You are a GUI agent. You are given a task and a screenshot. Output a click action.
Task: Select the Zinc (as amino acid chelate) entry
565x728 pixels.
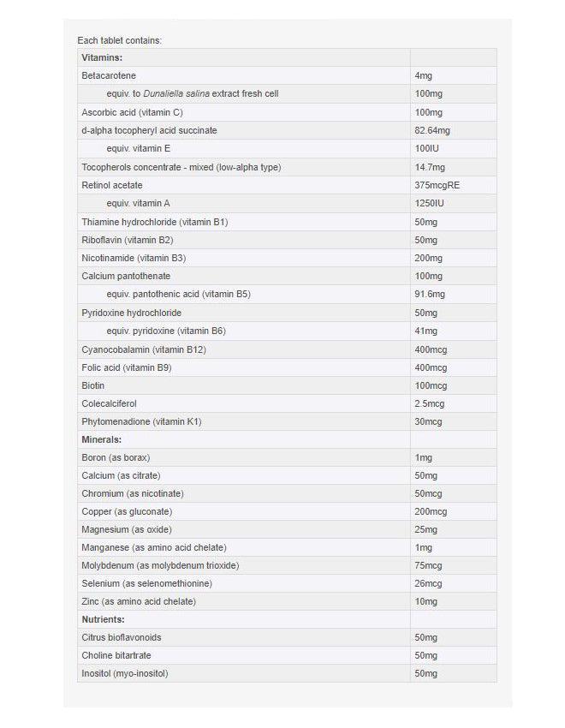(139, 601)
